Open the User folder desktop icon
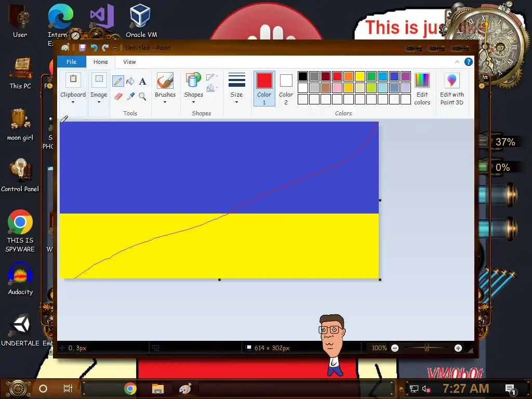Image resolution: width=532 pixels, height=399 pixels. click(x=20, y=21)
